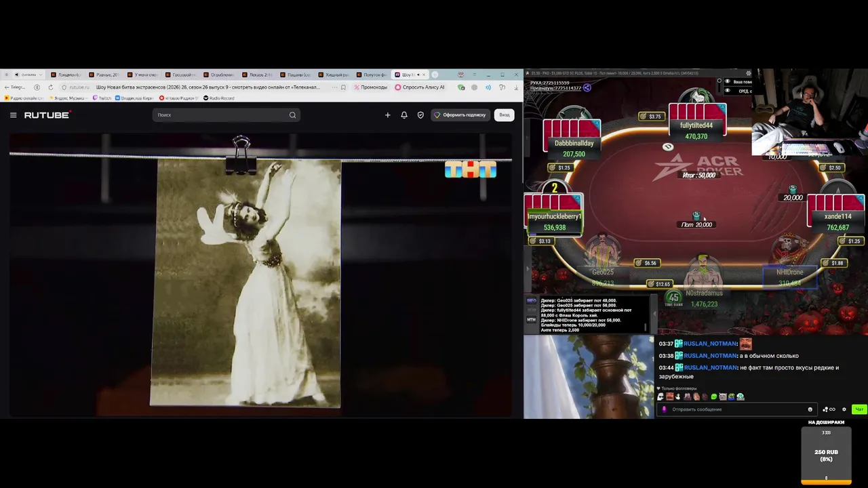Open poker table settings gear icon
Screen dimensions: 868x488
point(749,73)
